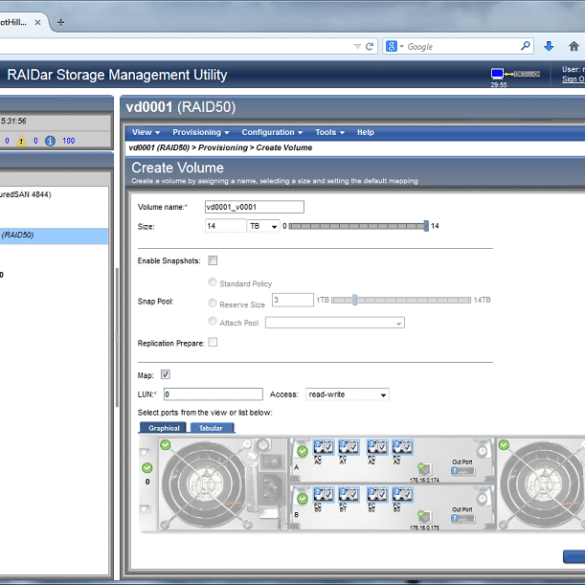Select the (RAID50) vdisk tree item

pyautogui.click(x=54, y=236)
